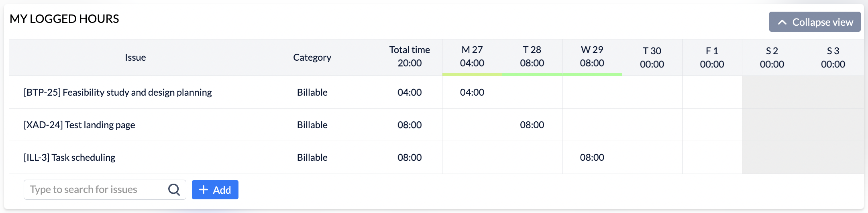The height and width of the screenshot is (213, 868).
Task: Click the 08:00 entry on Wednesday
Action: point(592,158)
